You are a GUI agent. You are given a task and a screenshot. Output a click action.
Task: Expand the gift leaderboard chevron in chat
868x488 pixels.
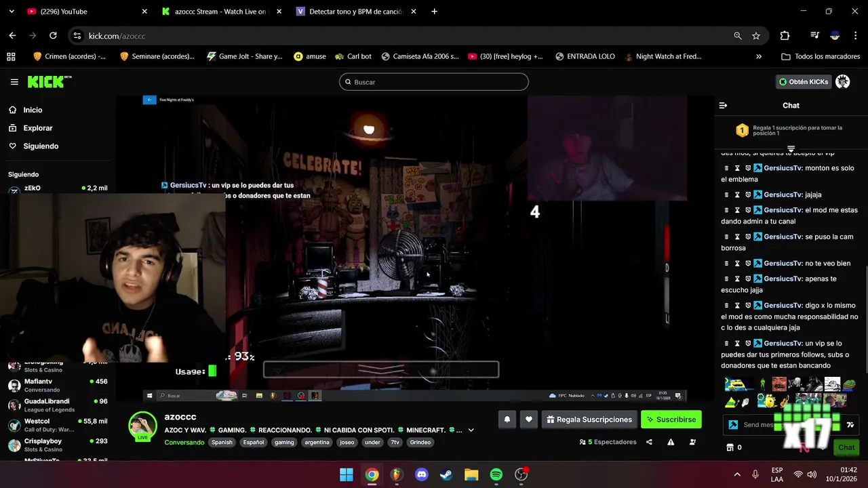tap(791, 148)
